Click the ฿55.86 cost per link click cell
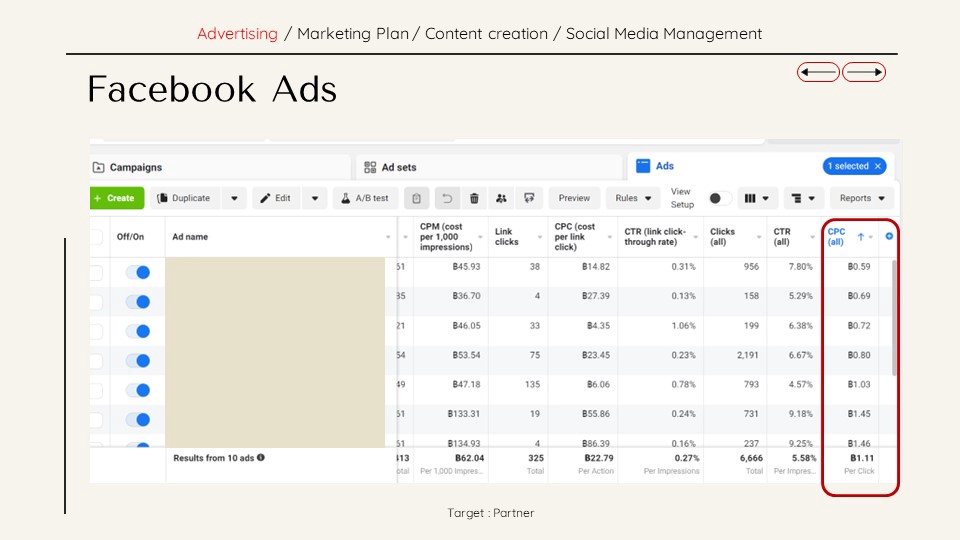This screenshot has width=960, height=540. [596, 414]
